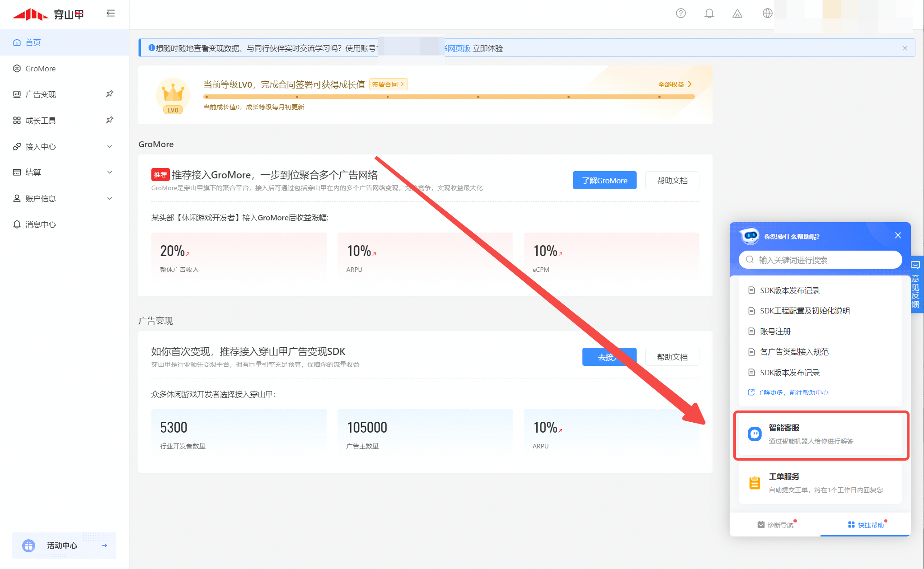Focus the 输入关键词进行搜索 field

pyautogui.click(x=820, y=260)
